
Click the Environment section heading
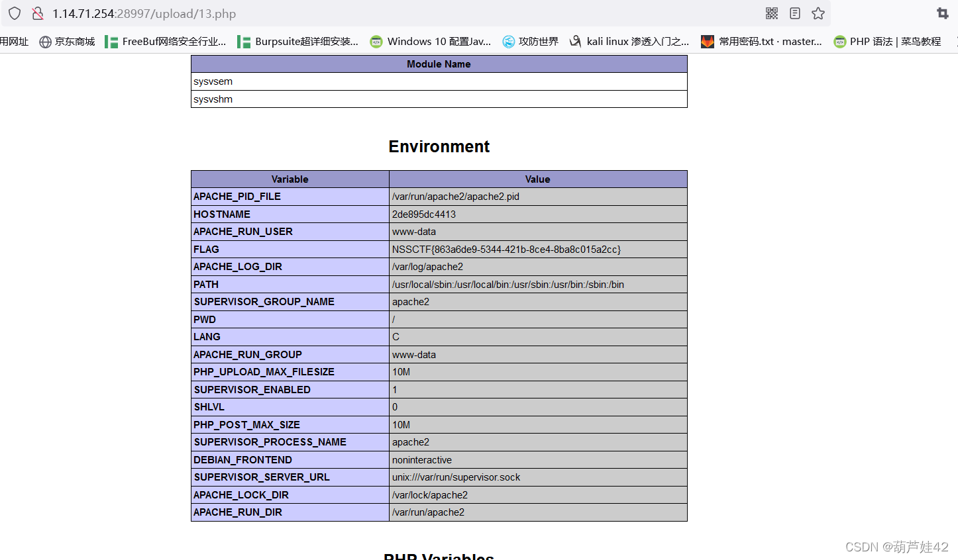tap(439, 146)
